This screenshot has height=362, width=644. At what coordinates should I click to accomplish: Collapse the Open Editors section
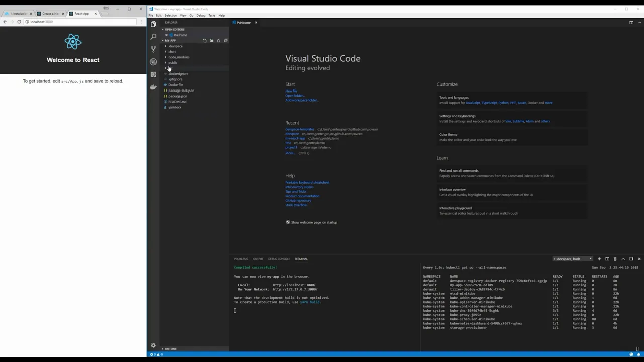click(x=174, y=29)
